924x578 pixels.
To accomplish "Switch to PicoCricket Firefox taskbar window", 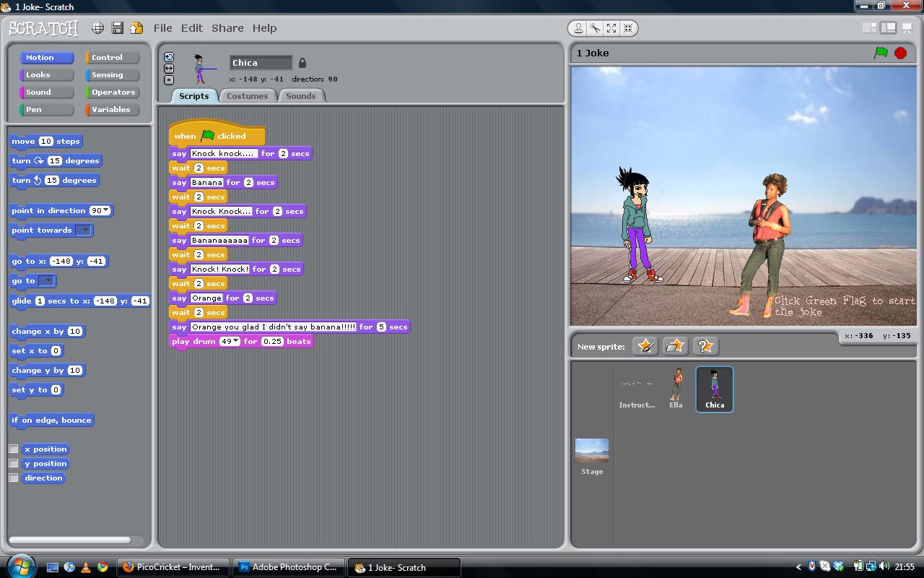I will [173, 567].
